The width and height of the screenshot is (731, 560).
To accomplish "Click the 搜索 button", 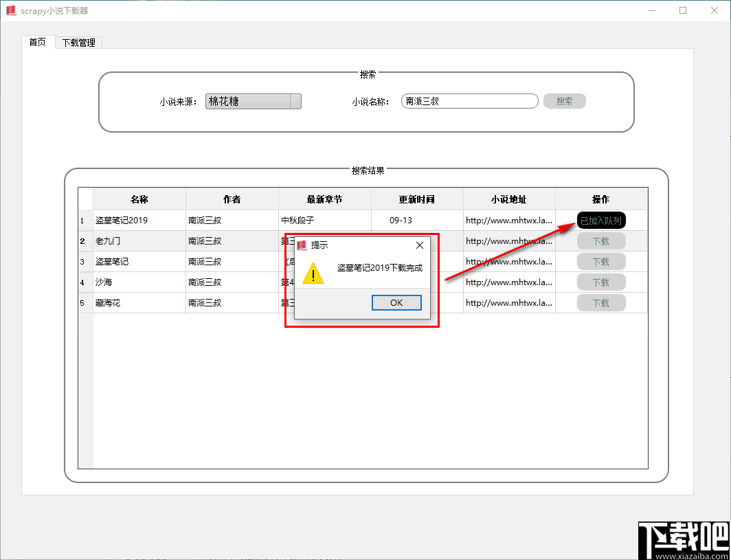I will 564,101.
